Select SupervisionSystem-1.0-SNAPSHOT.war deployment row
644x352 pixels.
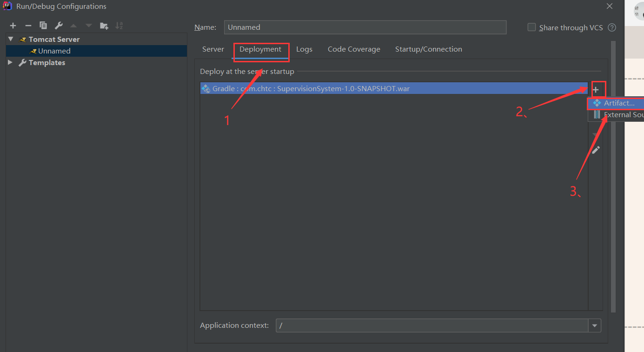click(394, 88)
